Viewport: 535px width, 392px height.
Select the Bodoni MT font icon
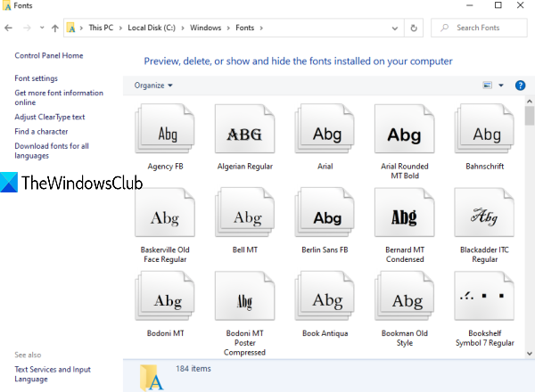click(165, 296)
